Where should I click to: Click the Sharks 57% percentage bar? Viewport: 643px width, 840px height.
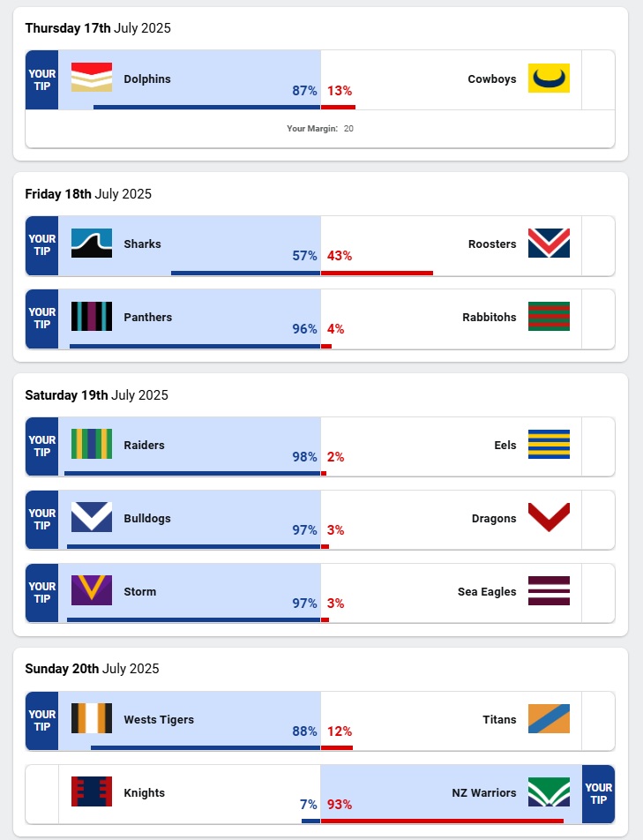coord(245,273)
